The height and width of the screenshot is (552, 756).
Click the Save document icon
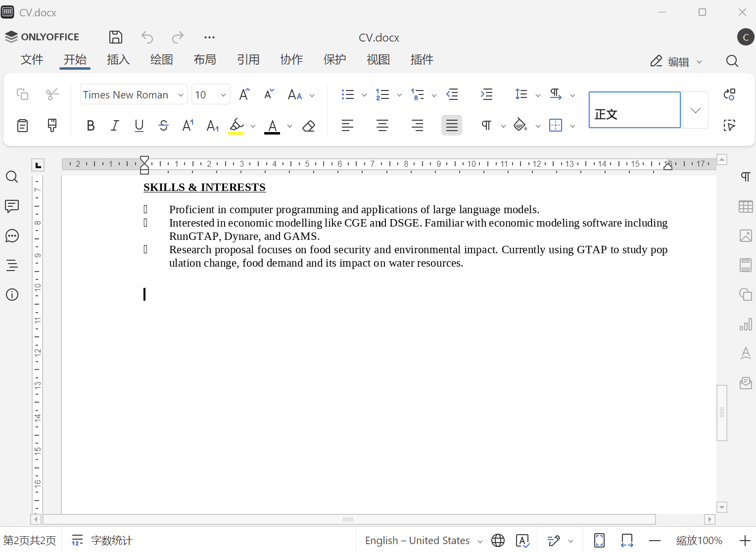coord(115,37)
